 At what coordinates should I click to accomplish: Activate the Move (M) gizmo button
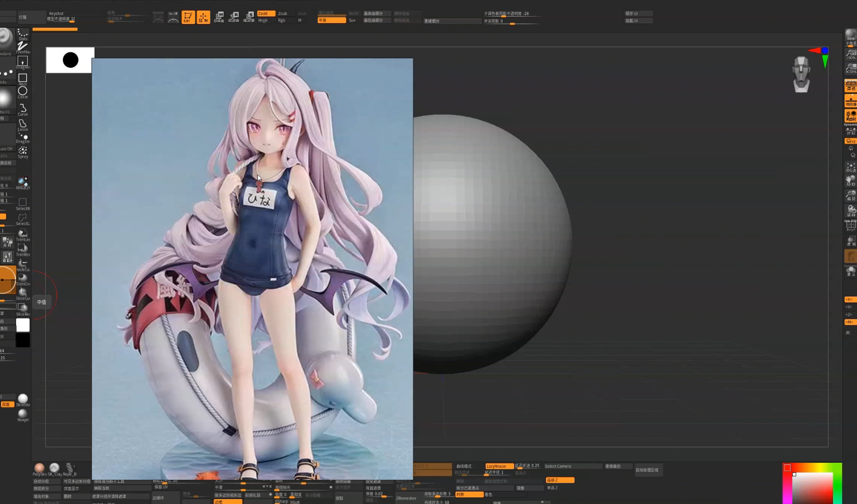[219, 17]
